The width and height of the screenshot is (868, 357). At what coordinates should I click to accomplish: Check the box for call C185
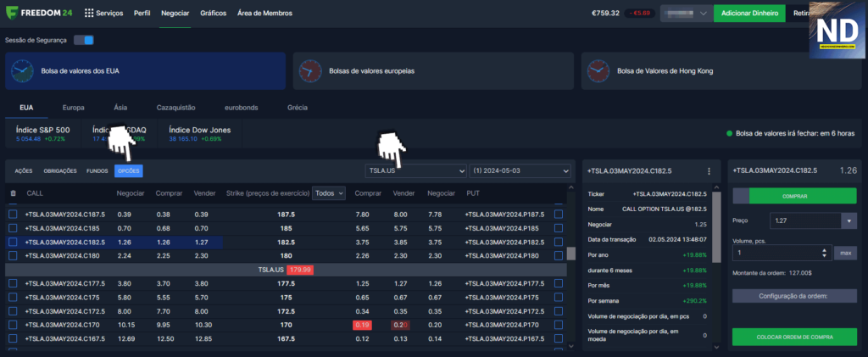pyautogui.click(x=13, y=227)
